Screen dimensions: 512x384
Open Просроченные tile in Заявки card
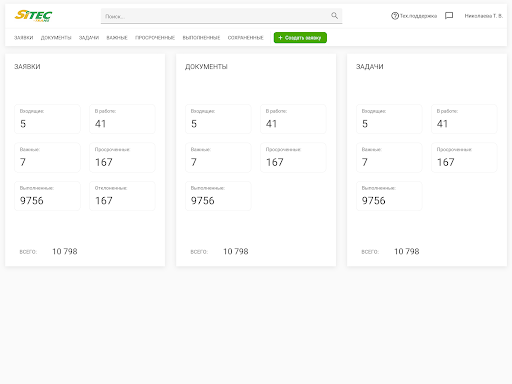click(x=122, y=157)
